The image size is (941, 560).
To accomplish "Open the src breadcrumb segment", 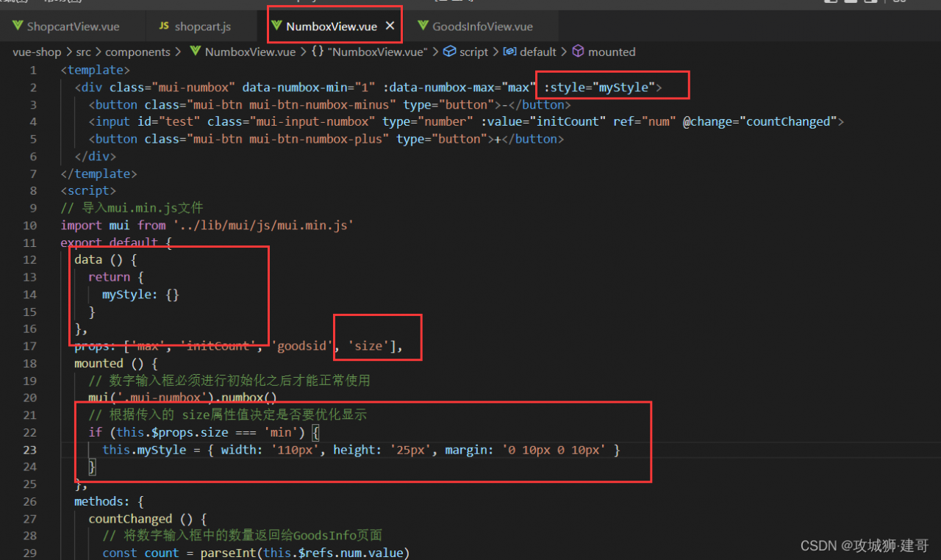I will pos(83,52).
